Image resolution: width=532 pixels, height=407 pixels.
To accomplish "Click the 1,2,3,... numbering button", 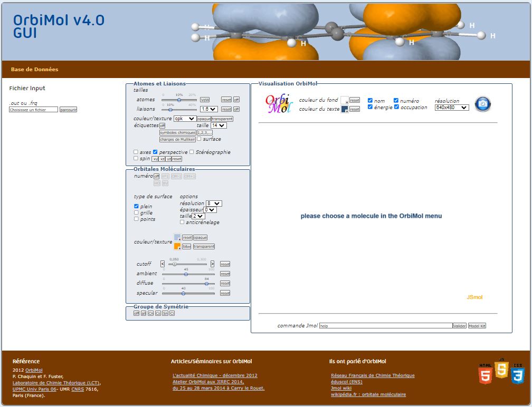I will (205, 132).
